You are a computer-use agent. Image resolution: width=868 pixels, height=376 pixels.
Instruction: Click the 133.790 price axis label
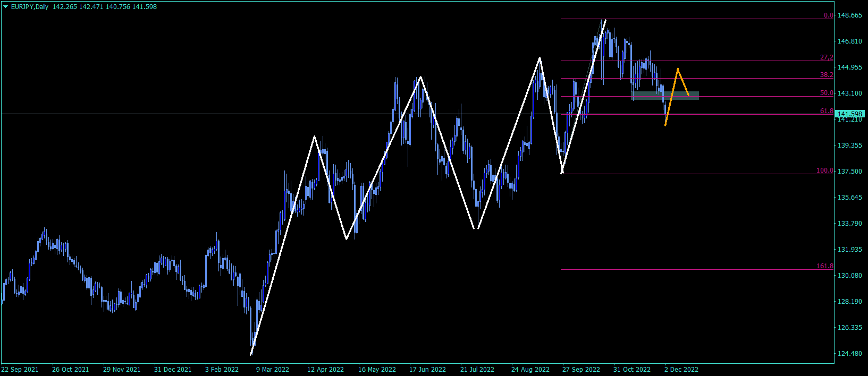(x=850, y=224)
